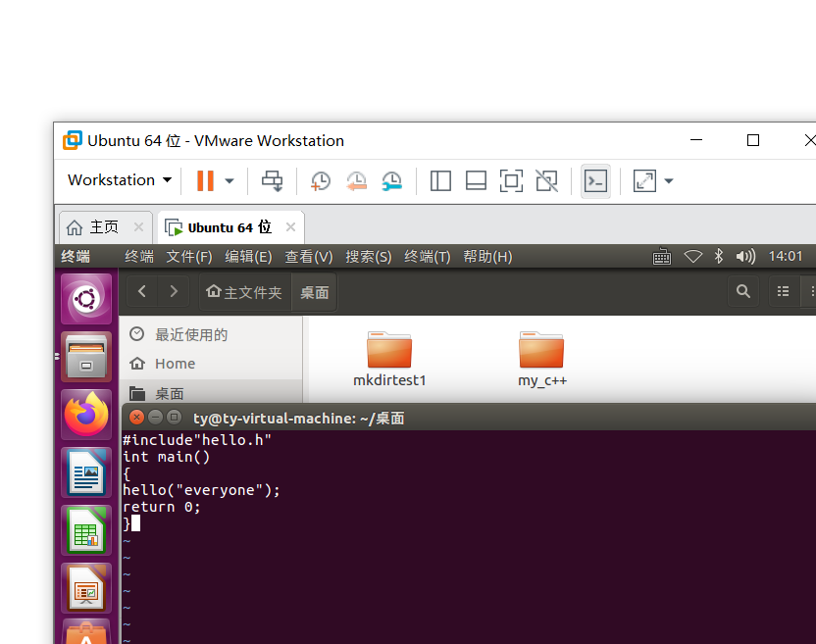Revert the virtual machine to its snapshot
This screenshot has height=644, width=816.
coord(356,181)
